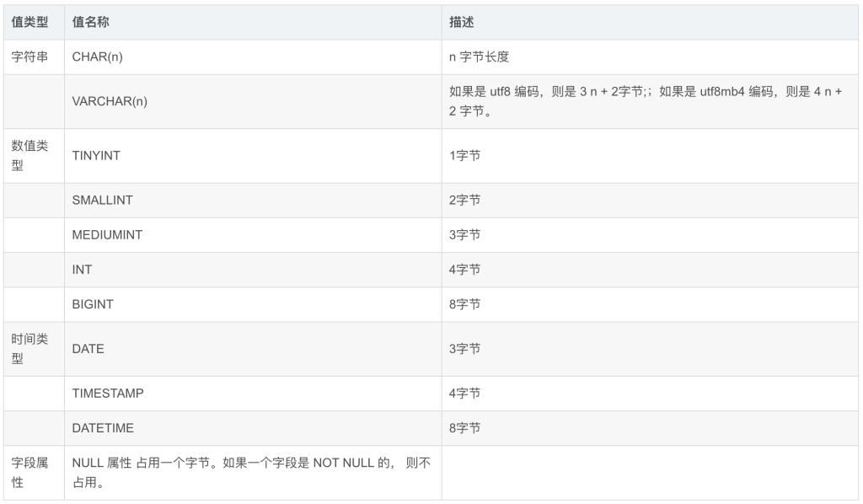Click the 数值类型 type cell
The height and width of the screenshot is (504, 863).
pyautogui.click(x=34, y=156)
